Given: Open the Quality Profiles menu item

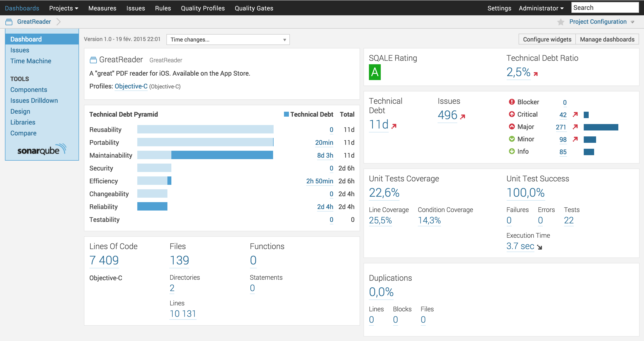Looking at the screenshot, I should click(202, 8).
